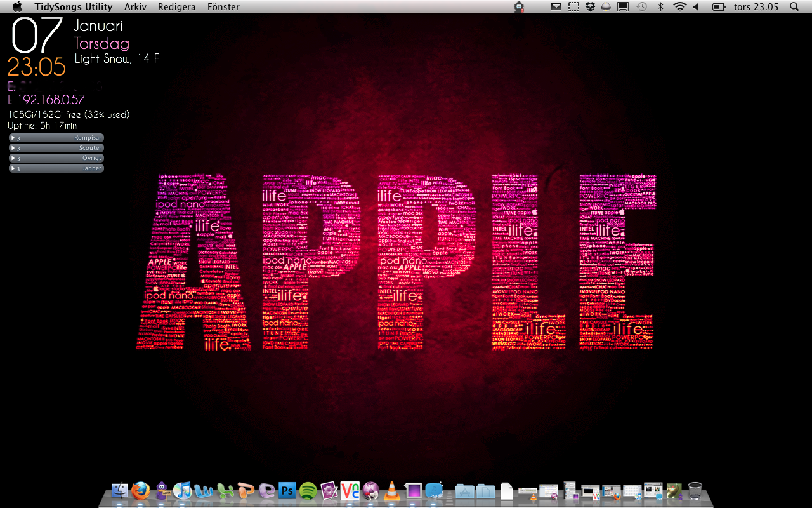
Task: Open VNC viewer from the Dock
Action: pyautogui.click(x=350, y=490)
